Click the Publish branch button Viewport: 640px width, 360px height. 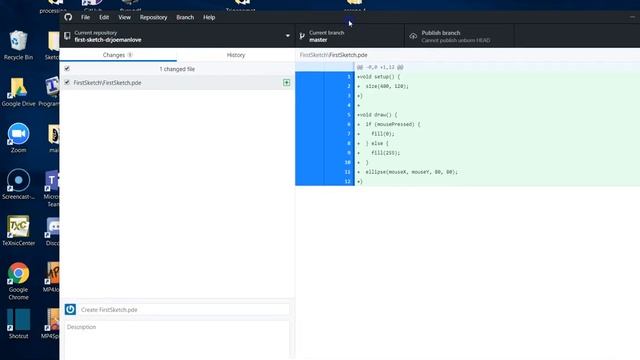(459, 36)
